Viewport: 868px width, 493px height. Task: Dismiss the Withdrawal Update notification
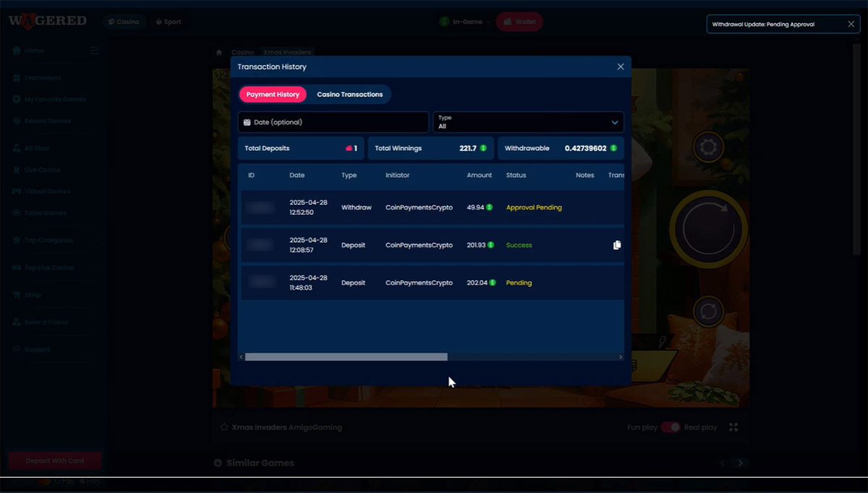click(x=851, y=25)
